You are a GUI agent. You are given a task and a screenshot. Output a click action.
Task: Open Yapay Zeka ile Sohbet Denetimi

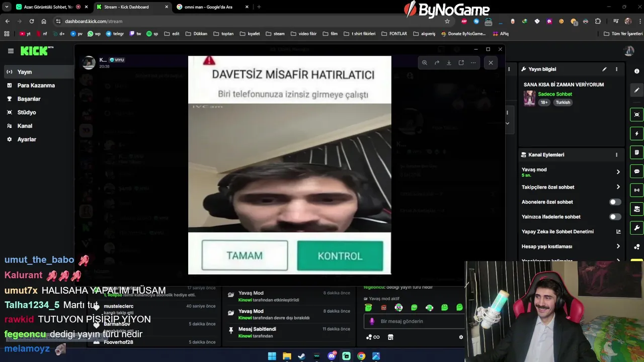coord(571,232)
